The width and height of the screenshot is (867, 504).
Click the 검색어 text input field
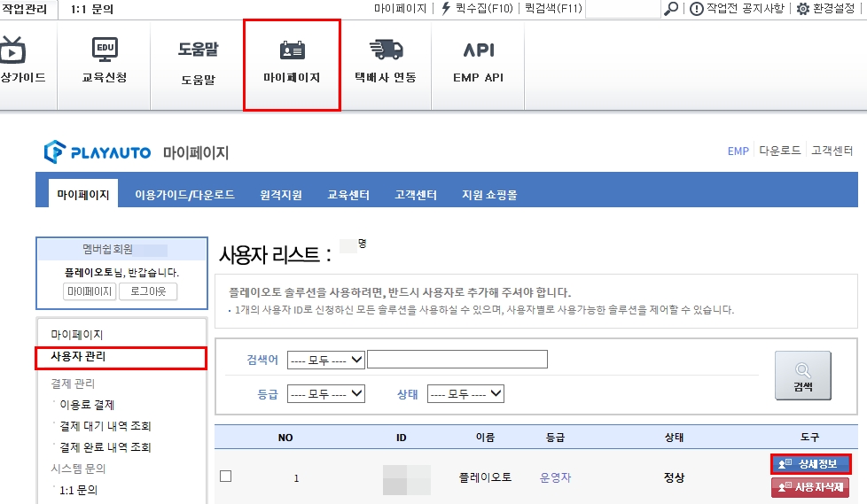(x=457, y=360)
